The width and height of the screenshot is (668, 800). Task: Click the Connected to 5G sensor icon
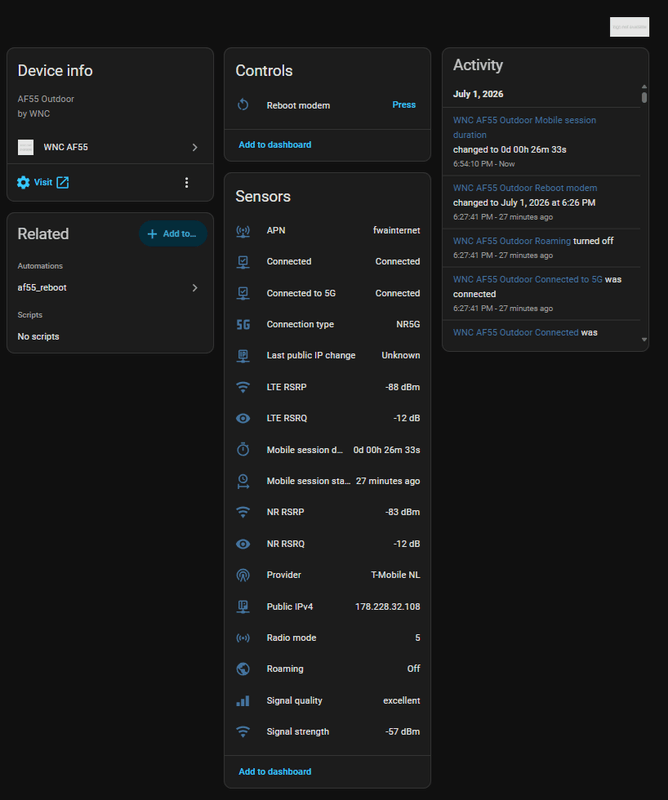(243, 293)
